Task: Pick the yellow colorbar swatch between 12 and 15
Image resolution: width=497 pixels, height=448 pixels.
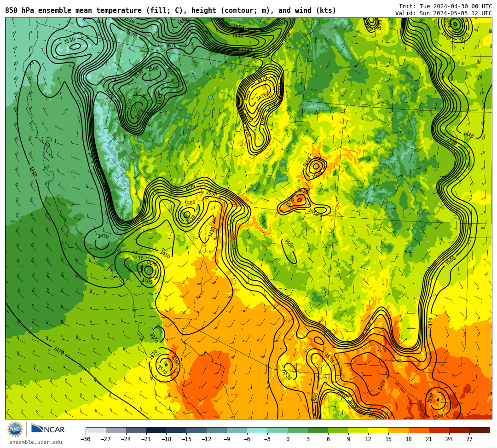Action: (378, 431)
